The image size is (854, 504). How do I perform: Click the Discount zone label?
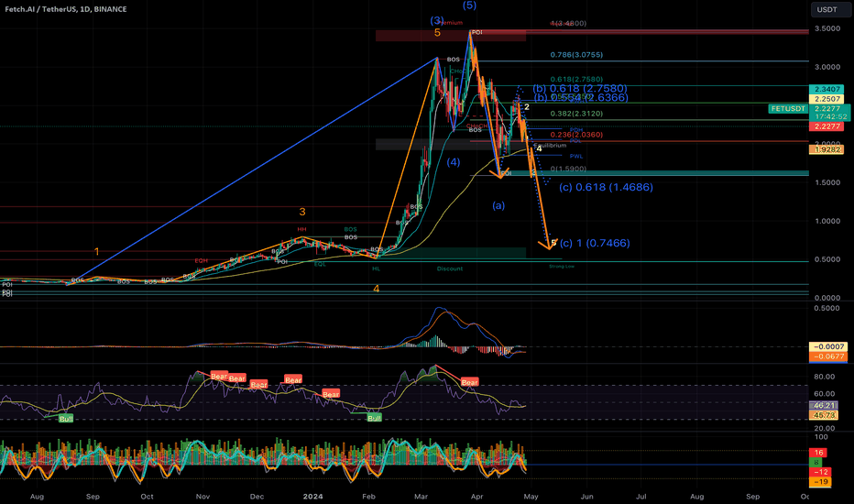click(x=450, y=268)
